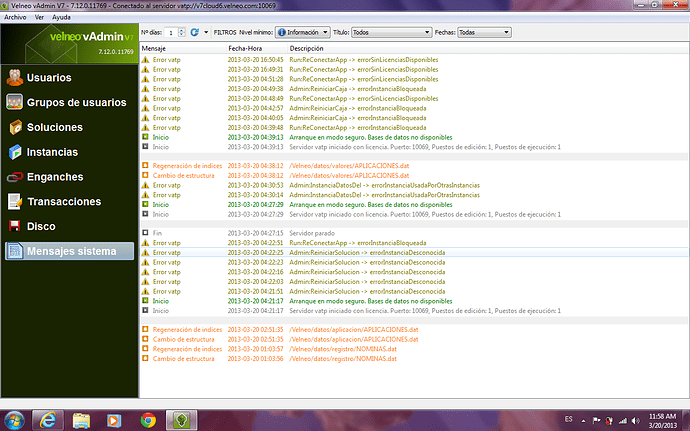Viewport: 690px width, 431px height.
Task: Open the Disco floppy icon
Action: [x=15, y=226]
